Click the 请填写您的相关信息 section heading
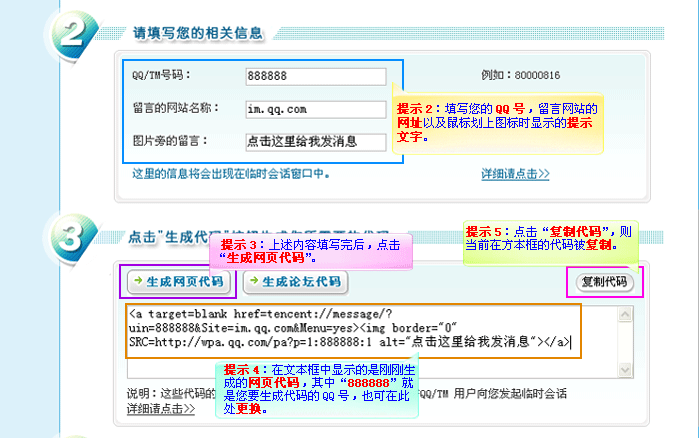Viewport: 699px width, 438px height. point(198,33)
